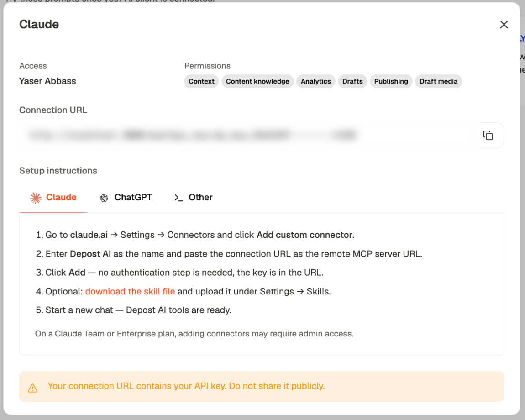This screenshot has width=525, height=420.
Task: Click the blurred Connection URL field
Action: coord(249,135)
